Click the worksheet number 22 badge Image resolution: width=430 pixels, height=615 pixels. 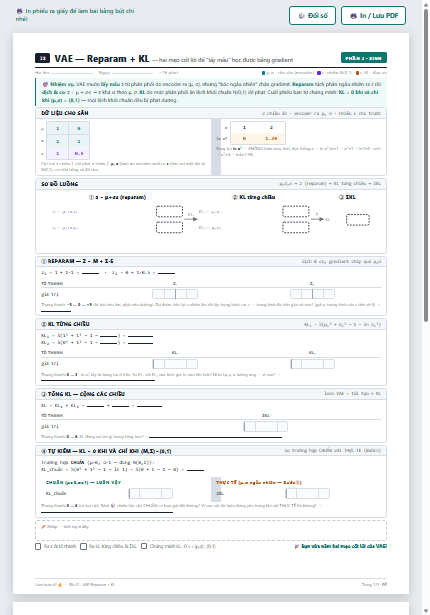point(42,58)
